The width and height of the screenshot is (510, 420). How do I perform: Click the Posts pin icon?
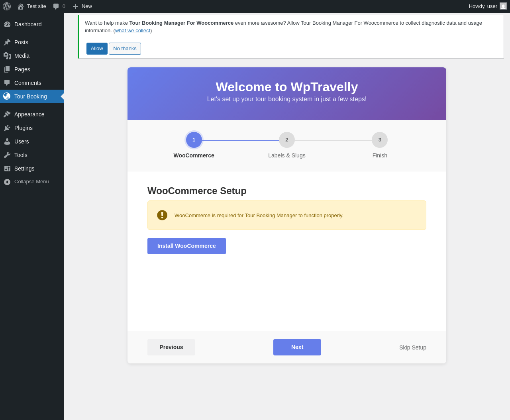pos(7,42)
